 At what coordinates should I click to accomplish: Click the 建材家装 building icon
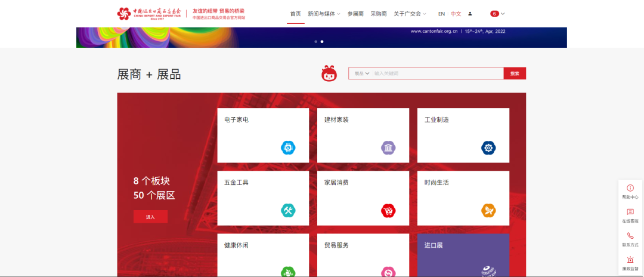(388, 147)
